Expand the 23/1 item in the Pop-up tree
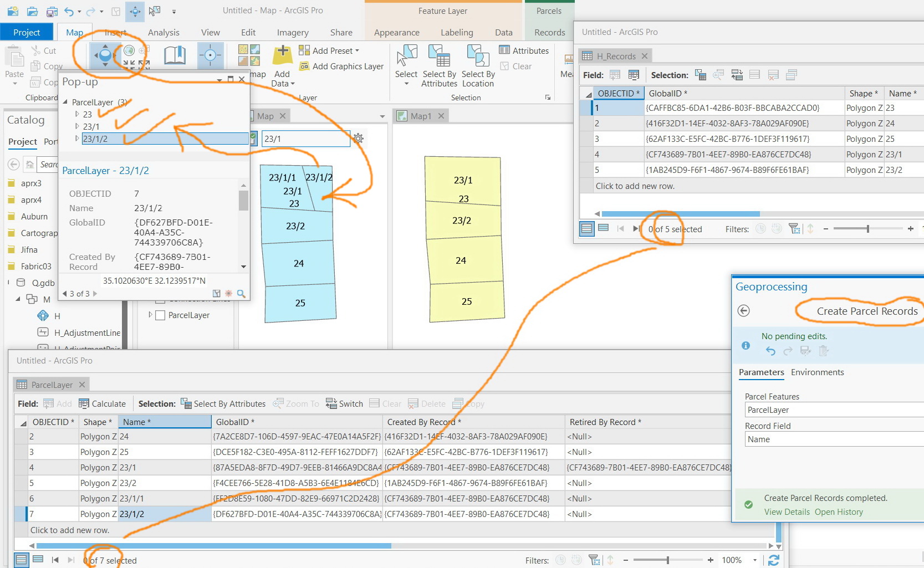Image resolution: width=924 pixels, height=568 pixels. point(77,126)
